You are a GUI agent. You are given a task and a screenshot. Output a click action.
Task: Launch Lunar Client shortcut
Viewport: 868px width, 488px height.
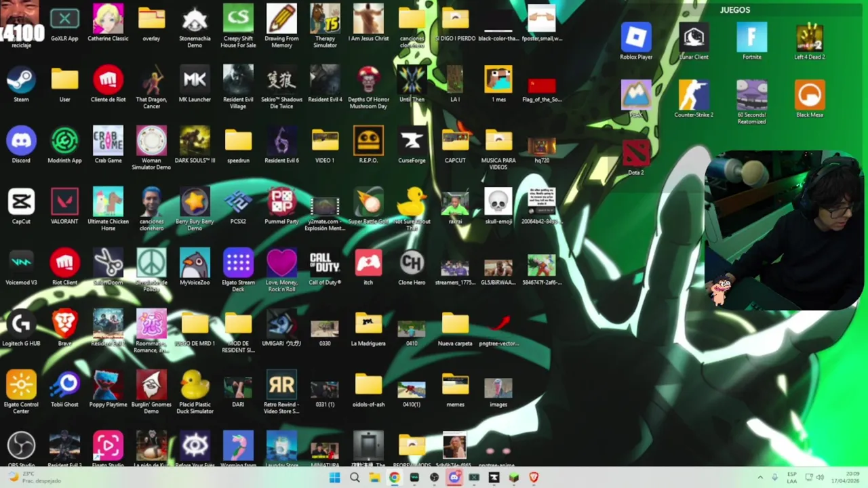coord(693,42)
